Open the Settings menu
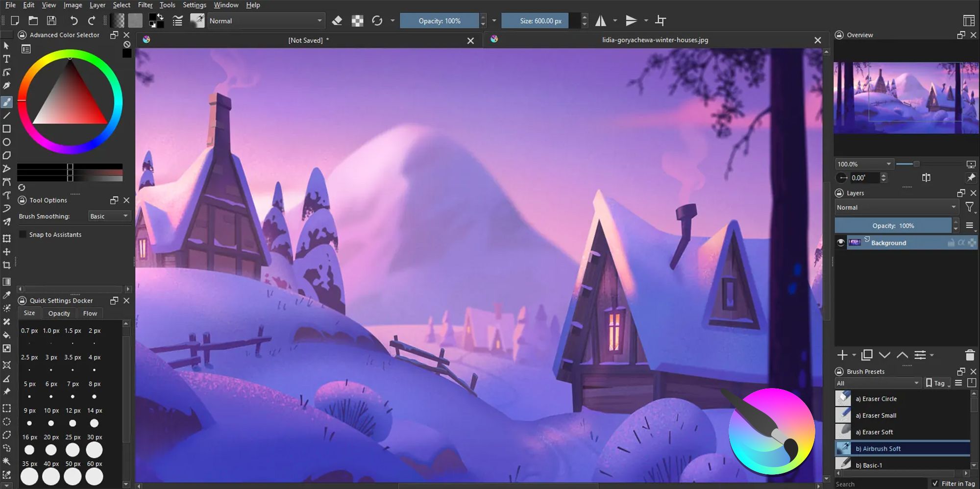This screenshot has width=980, height=489. coord(195,5)
